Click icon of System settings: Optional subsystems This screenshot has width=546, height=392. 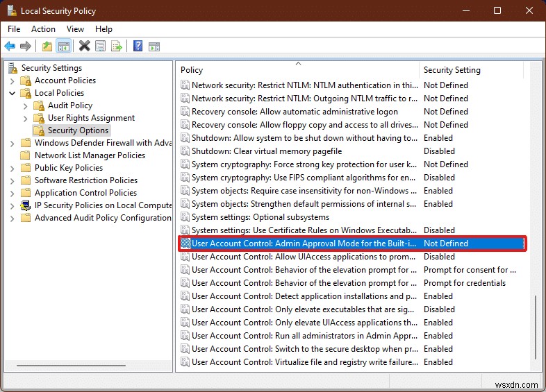[x=185, y=217]
